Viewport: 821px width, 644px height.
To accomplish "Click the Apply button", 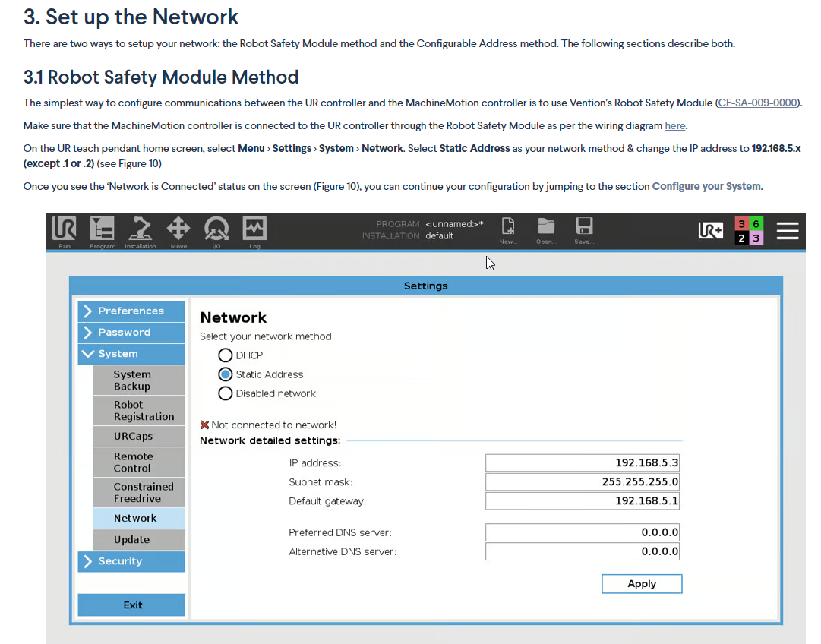I will click(642, 584).
